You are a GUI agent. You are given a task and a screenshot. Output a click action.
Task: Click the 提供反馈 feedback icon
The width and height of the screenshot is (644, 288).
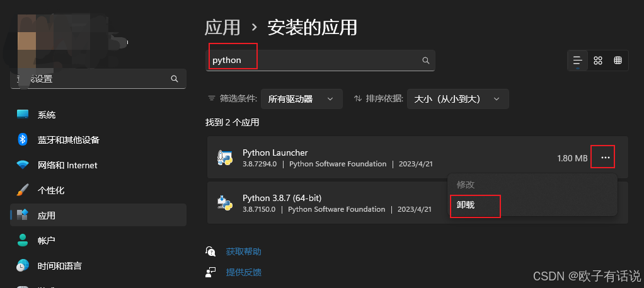(x=210, y=272)
